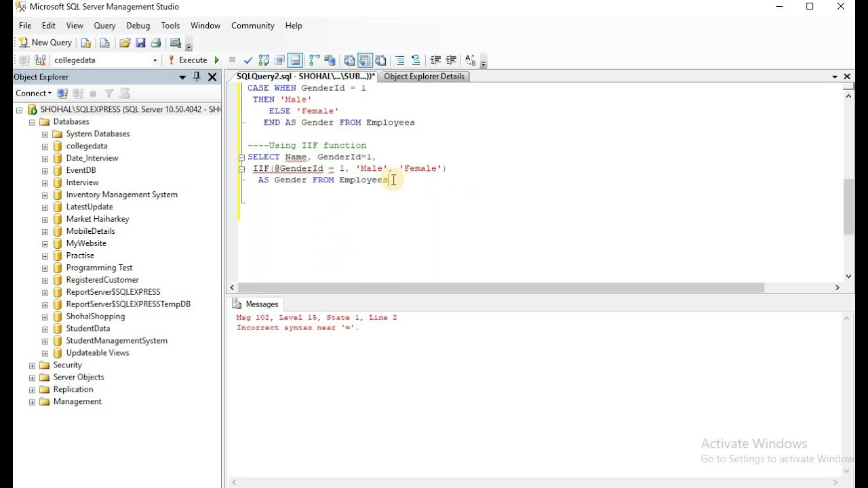Collapse the SELECT statement code outline
The width and height of the screenshot is (868, 488).
(x=242, y=157)
